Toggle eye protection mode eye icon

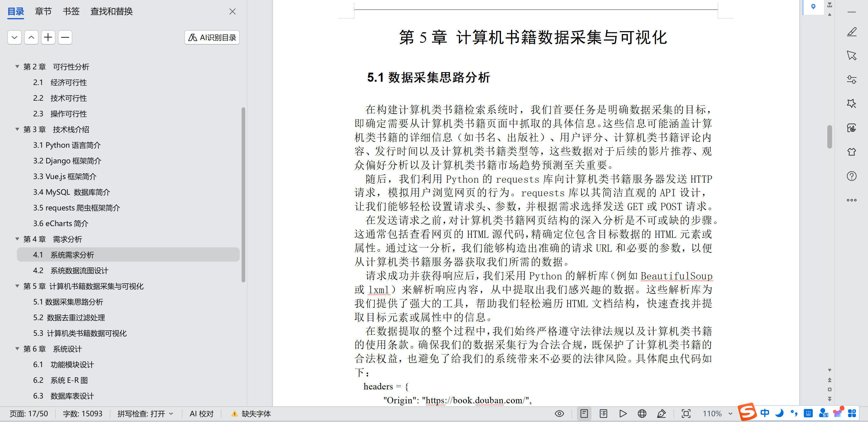click(x=559, y=414)
